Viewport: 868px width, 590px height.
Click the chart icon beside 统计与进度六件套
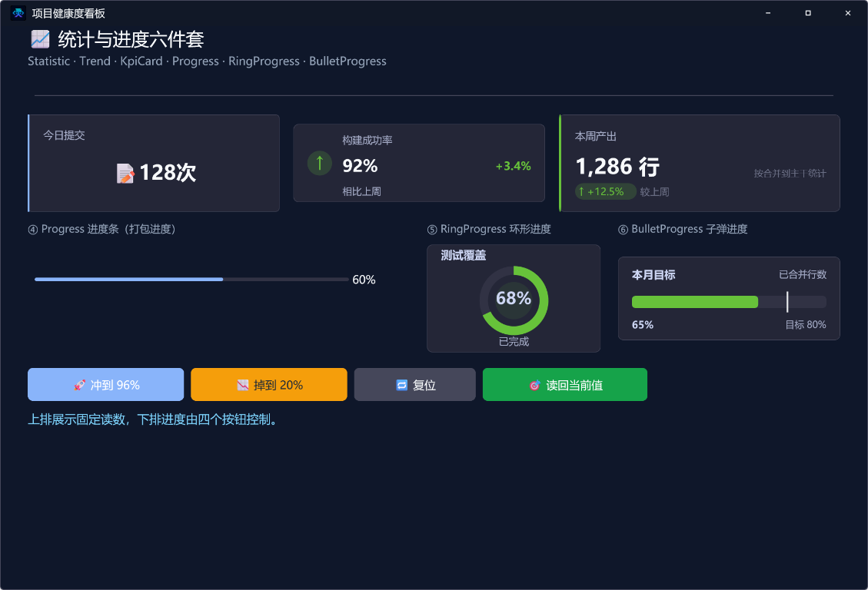pyautogui.click(x=40, y=39)
